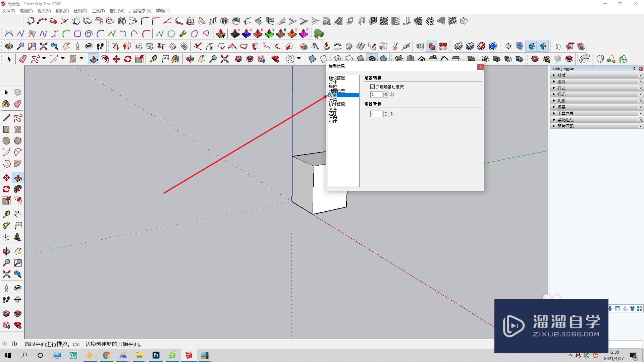Image resolution: width=644 pixels, height=362 pixels.
Task: Activate the Orbit tool in left toolbar
Action: [6, 251]
